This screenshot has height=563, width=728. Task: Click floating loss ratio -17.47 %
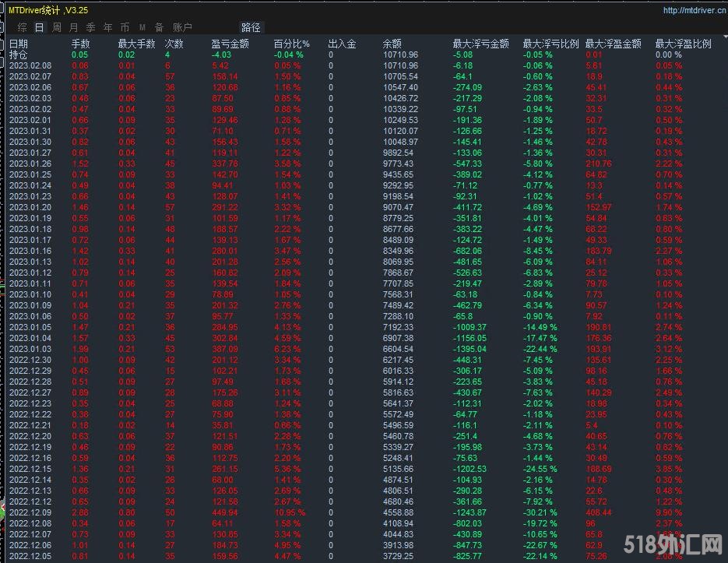coord(540,338)
